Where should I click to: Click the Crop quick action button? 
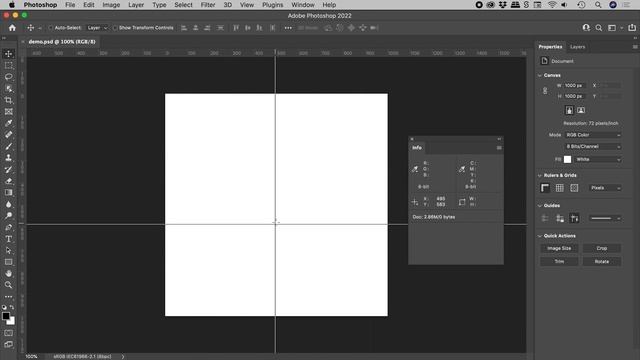click(x=602, y=248)
